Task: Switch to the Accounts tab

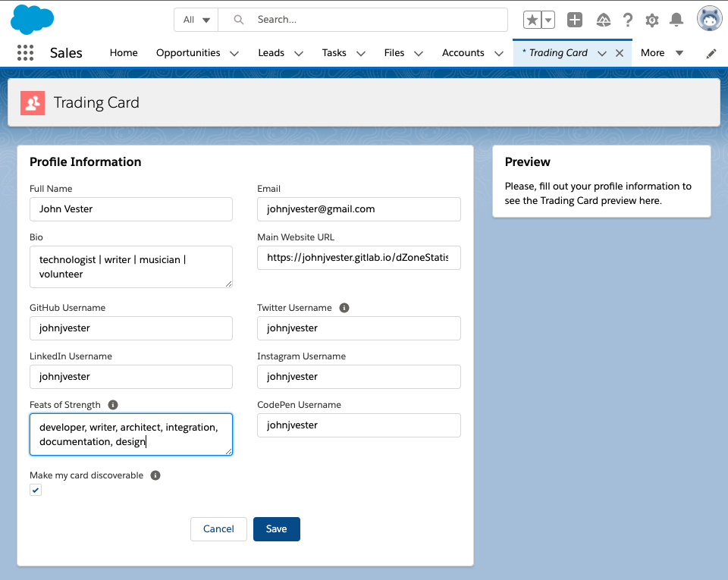Action: [x=463, y=53]
